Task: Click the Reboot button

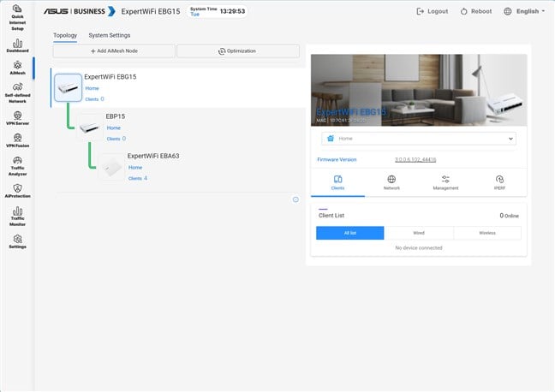Action: click(476, 11)
